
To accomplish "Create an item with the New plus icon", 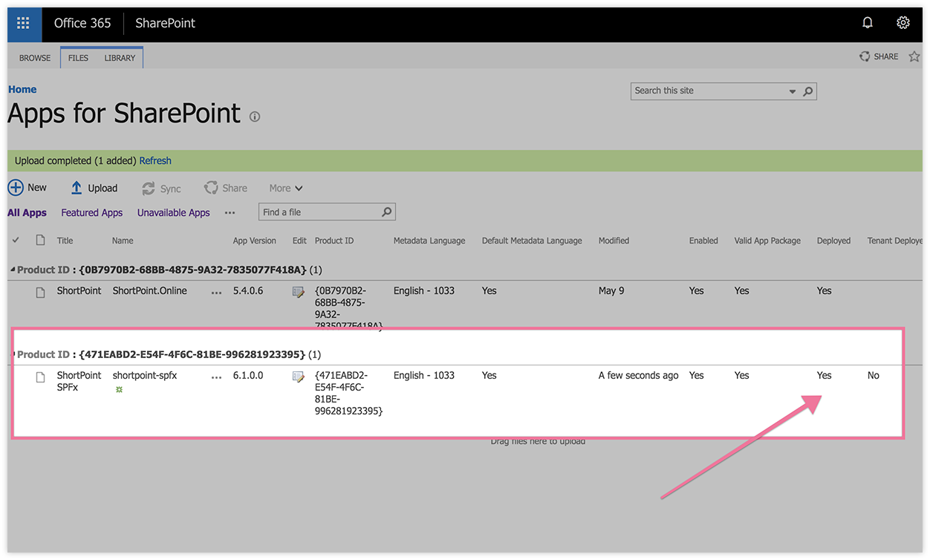I will coord(15,187).
